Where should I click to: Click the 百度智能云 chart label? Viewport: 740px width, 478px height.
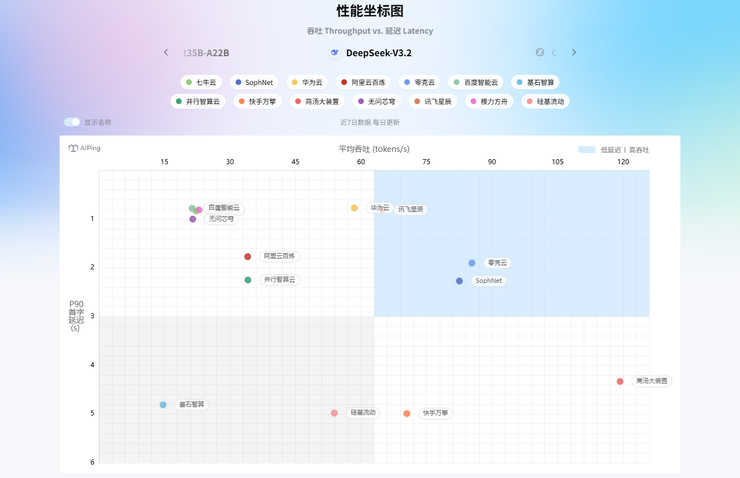[x=224, y=208]
